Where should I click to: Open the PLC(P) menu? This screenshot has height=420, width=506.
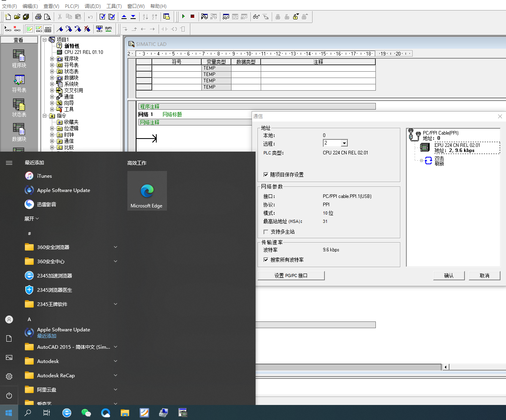tap(72, 6)
